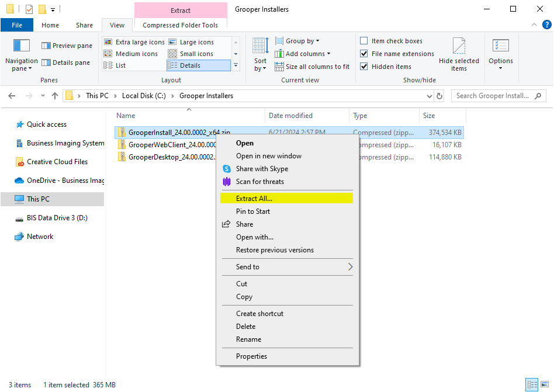
Task: Open address bar history dropdown
Action: coord(430,96)
